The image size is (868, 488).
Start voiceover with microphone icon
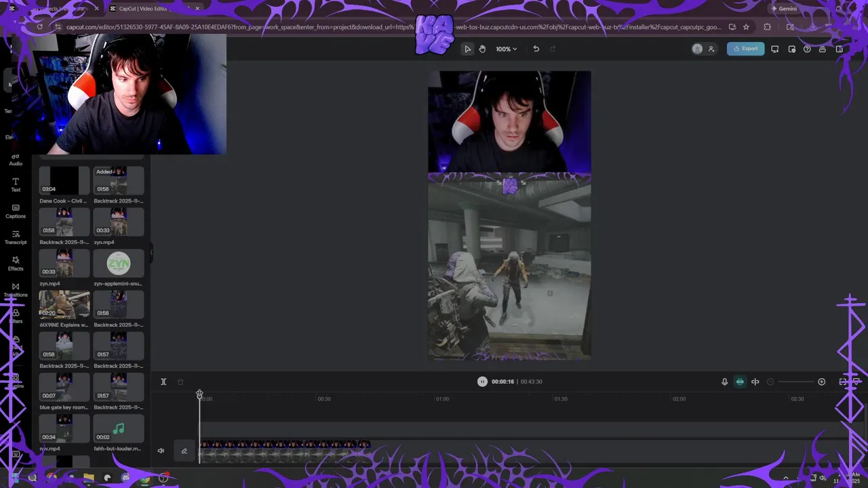pyautogui.click(x=724, y=382)
